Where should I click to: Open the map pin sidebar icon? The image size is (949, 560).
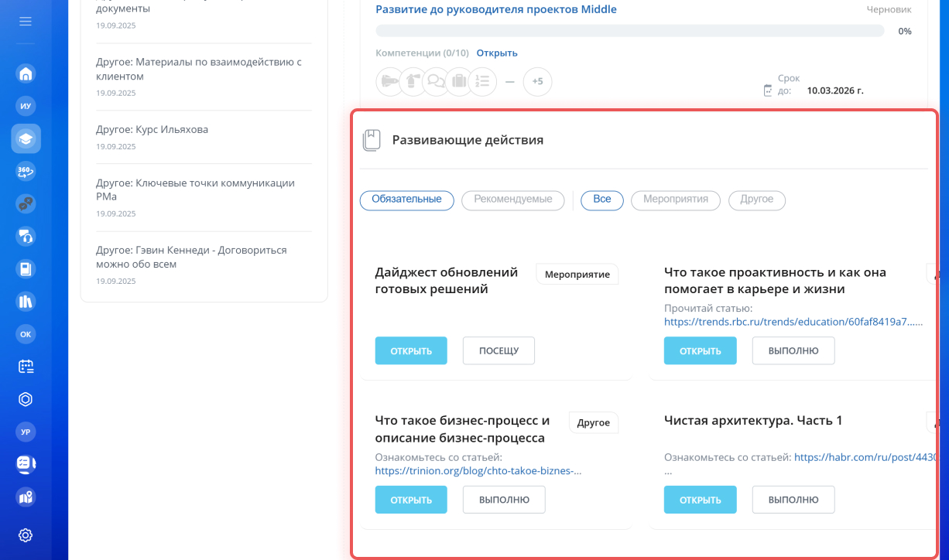(x=26, y=497)
